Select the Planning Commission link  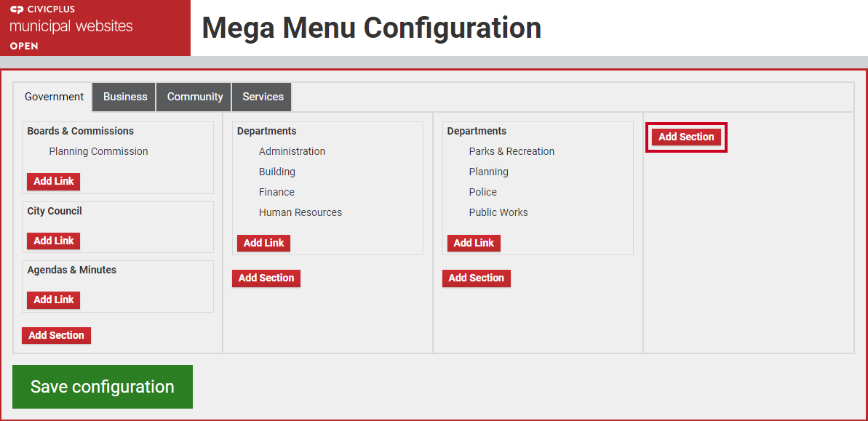pos(98,151)
